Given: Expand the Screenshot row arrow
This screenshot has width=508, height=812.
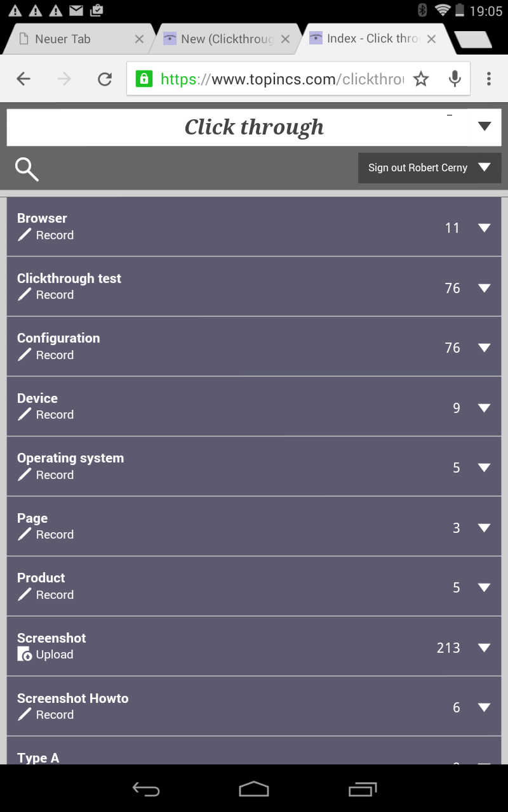Looking at the screenshot, I should (x=485, y=648).
